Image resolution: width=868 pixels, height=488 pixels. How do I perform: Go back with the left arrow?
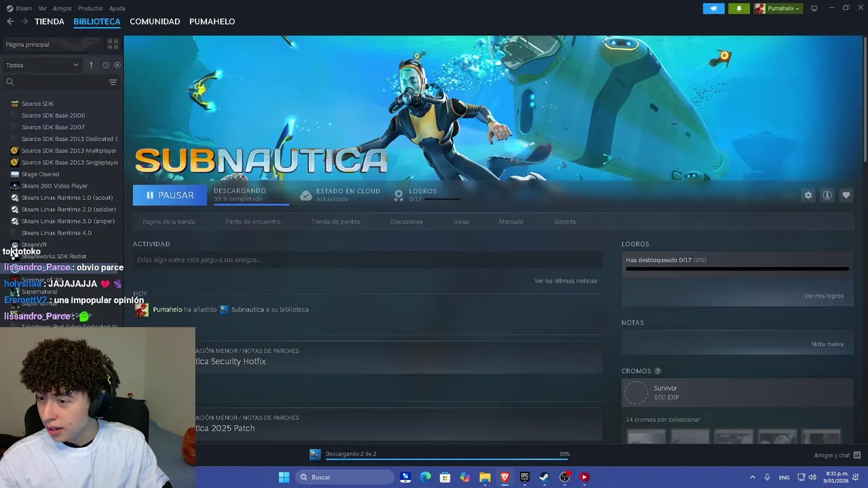[x=10, y=22]
